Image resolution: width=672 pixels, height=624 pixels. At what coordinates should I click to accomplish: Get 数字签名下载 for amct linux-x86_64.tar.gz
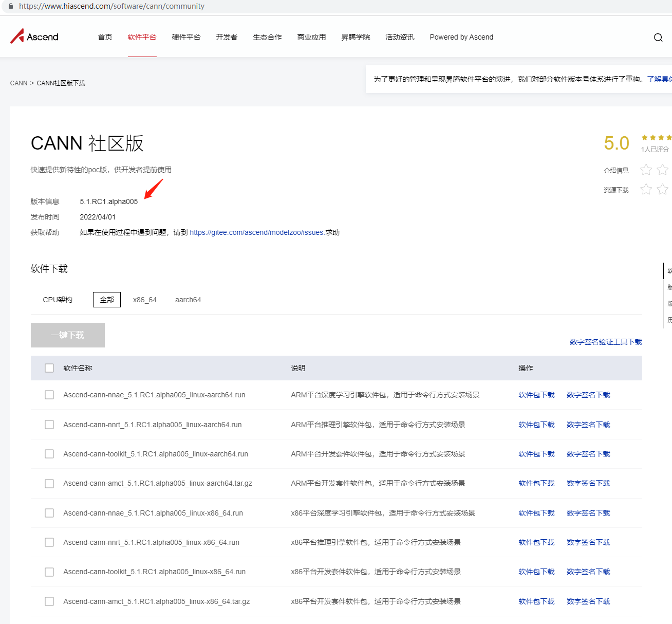coord(589,601)
